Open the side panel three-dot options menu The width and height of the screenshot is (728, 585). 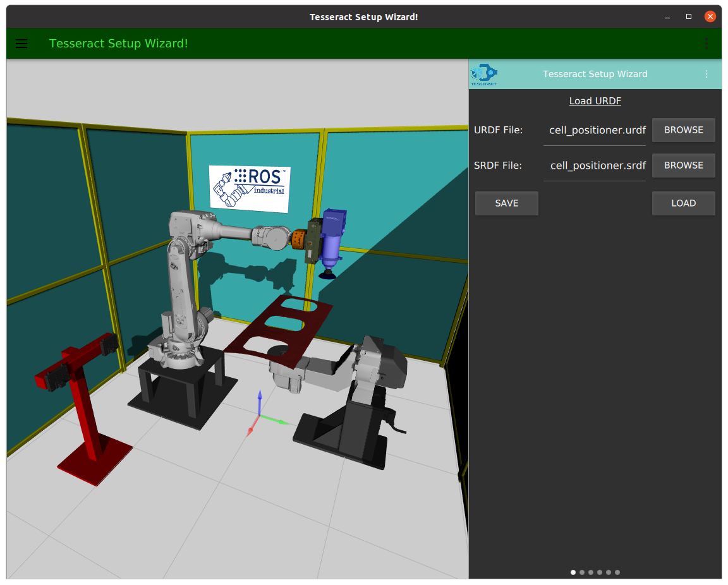[707, 74]
